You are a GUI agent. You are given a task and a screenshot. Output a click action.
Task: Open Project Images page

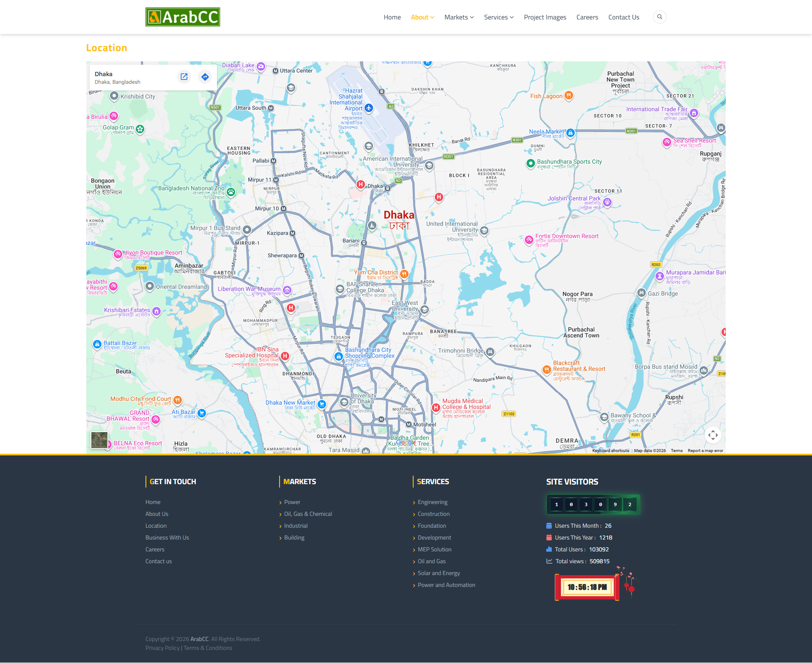[545, 17]
